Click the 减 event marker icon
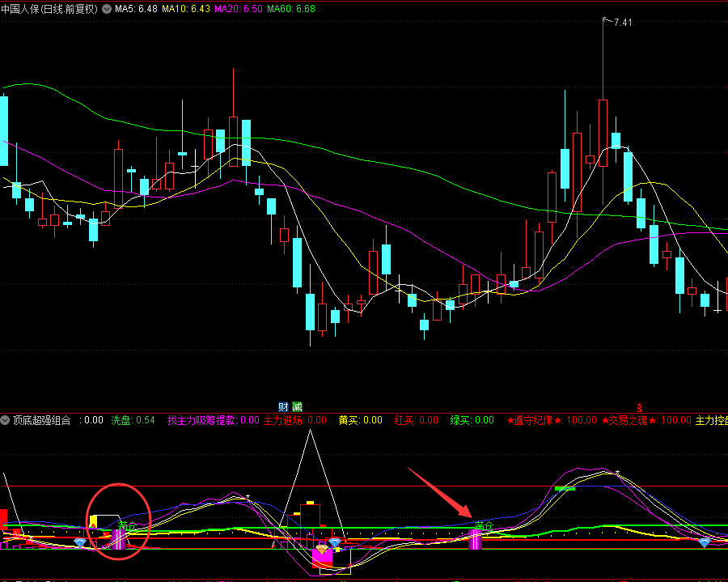 (297, 406)
